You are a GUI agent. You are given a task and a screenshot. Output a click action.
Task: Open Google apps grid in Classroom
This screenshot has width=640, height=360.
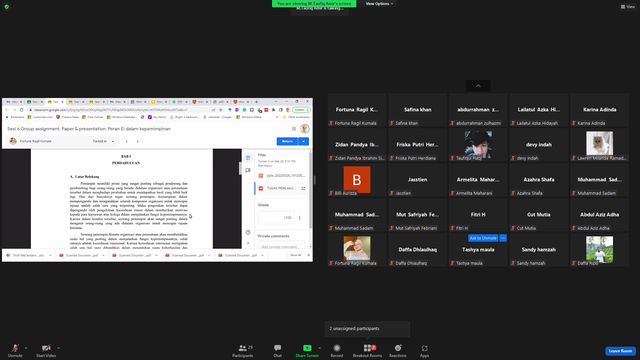coord(294,129)
